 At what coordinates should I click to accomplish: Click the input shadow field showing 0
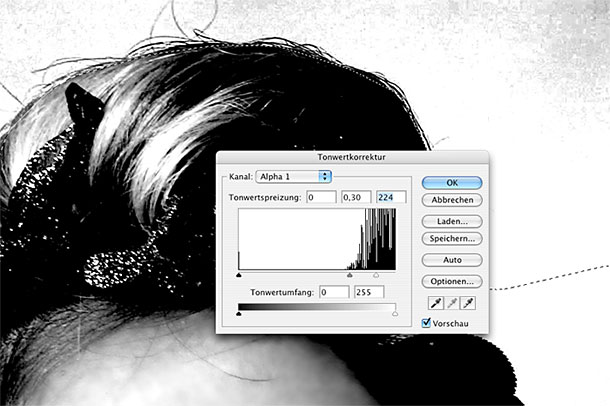(x=321, y=197)
